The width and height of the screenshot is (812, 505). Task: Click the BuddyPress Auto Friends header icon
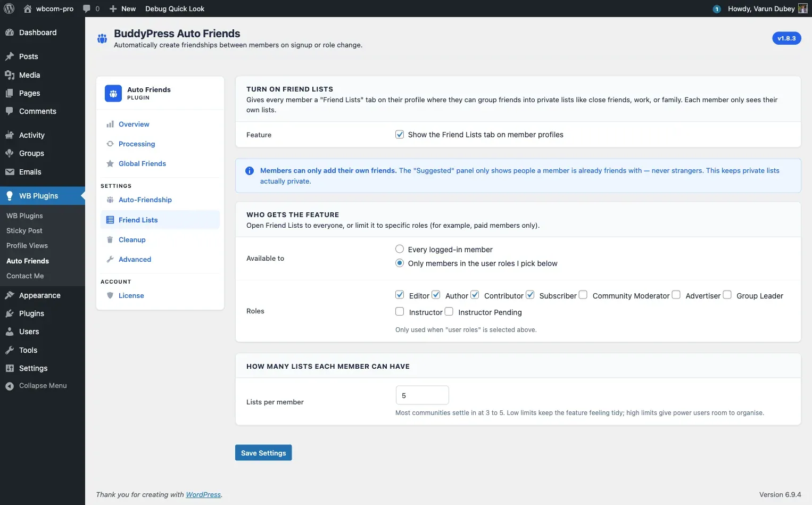pos(102,38)
